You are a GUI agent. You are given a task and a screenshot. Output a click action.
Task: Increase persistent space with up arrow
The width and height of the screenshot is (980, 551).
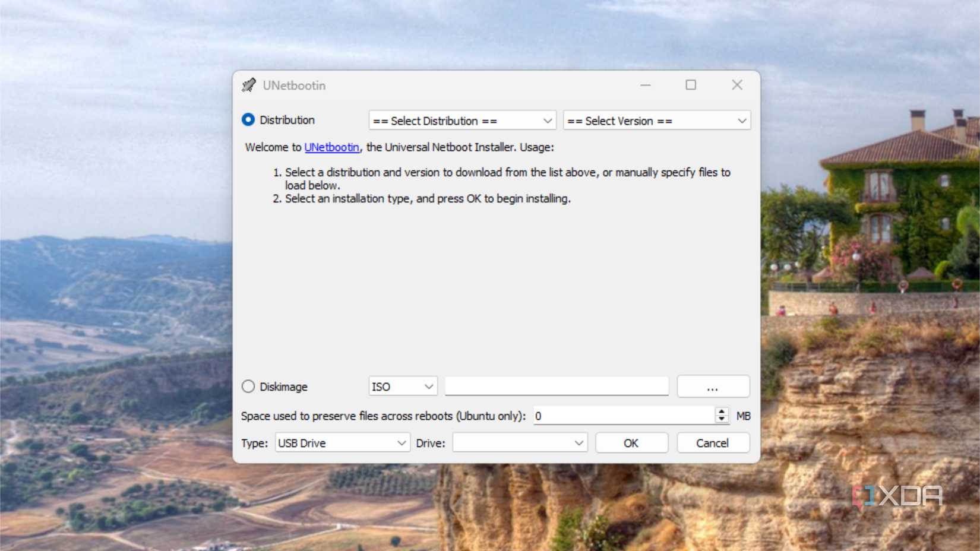pos(722,411)
